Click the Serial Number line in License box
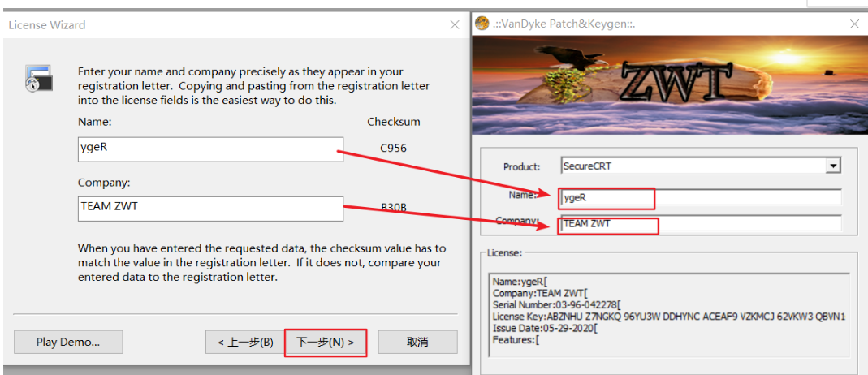 click(556, 304)
